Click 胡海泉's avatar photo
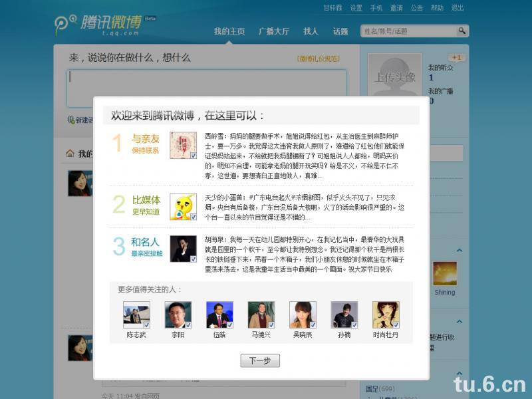The image size is (532, 399). coord(183,248)
